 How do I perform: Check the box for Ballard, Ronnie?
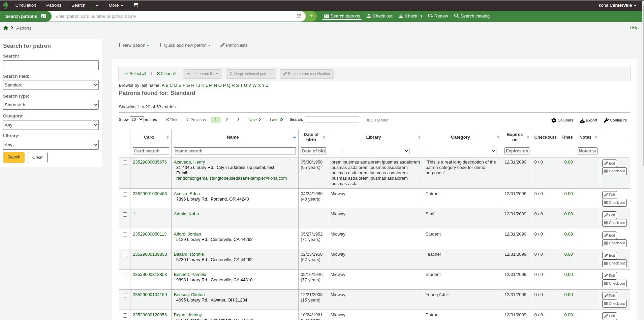125,255
